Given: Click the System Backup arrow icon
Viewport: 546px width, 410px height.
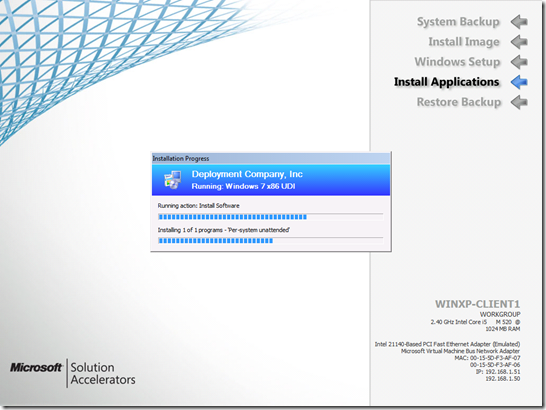Looking at the screenshot, I should pos(519,22).
